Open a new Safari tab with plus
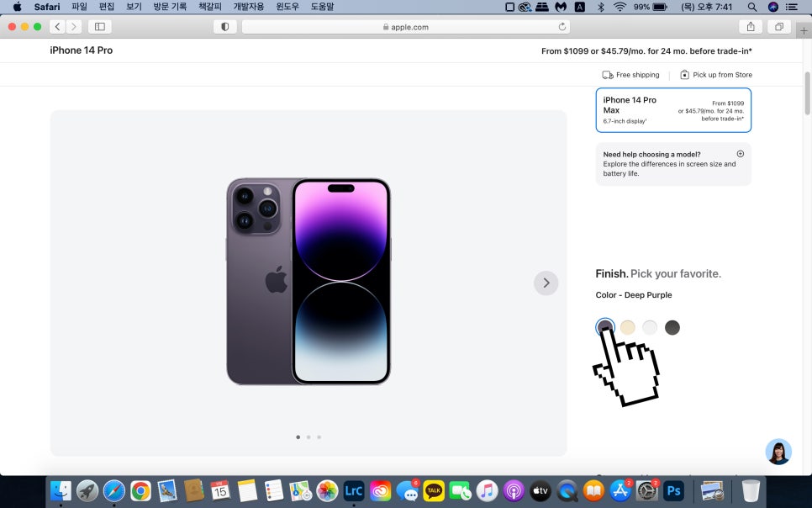This screenshot has height=508, width=812. coord(804,30)
